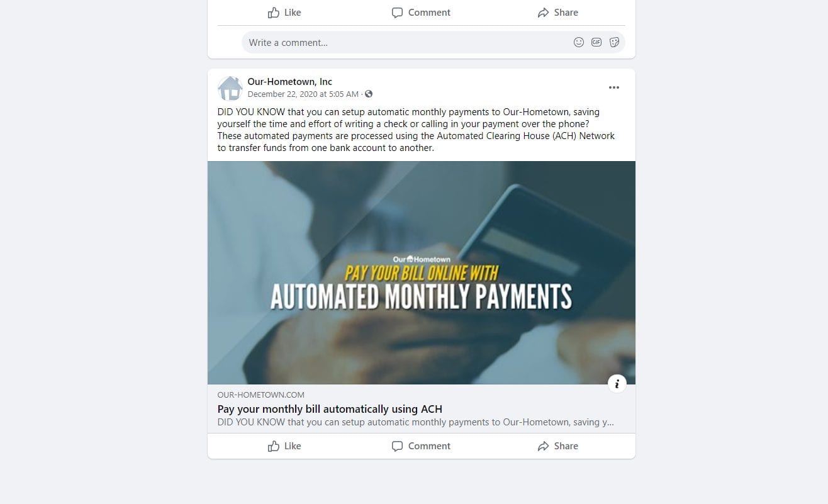Viewport: 828px width, 504px height.
Task: Open link info icon on the image
Action: 617,384
